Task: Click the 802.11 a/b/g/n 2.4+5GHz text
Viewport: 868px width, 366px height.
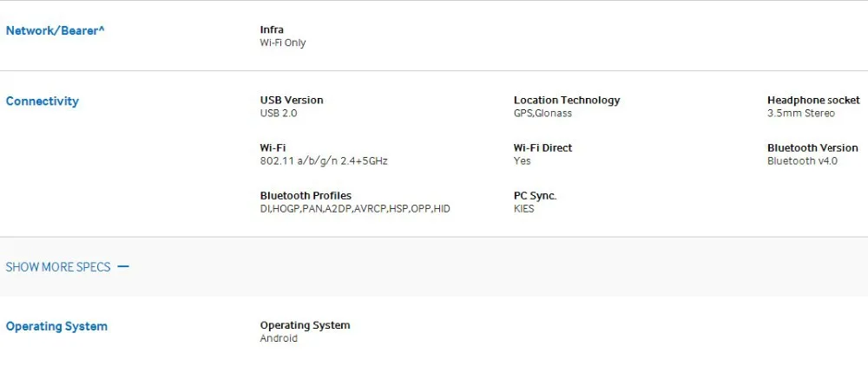Action: 324,161
